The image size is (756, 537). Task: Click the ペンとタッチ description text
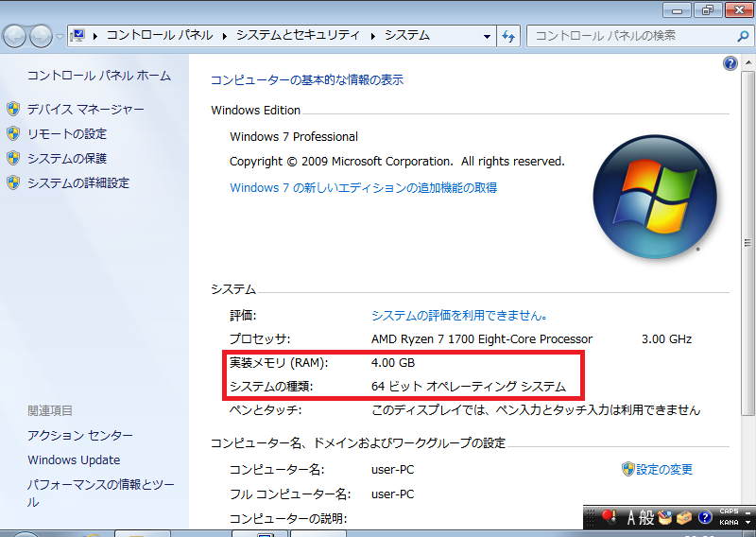536,410
